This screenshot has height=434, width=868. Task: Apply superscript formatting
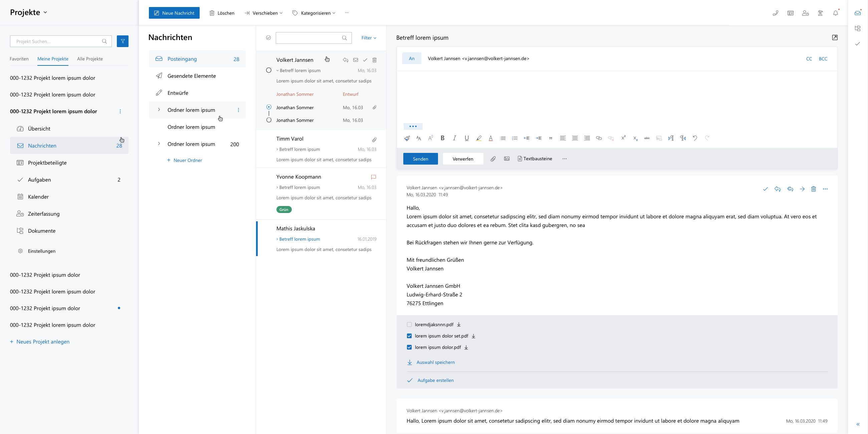pos(623,138)
